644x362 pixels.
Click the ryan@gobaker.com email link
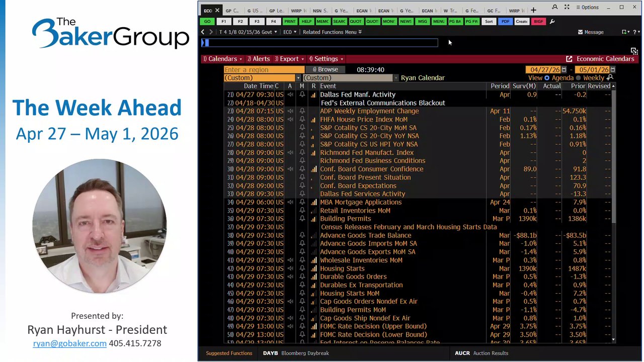[69, 343]
